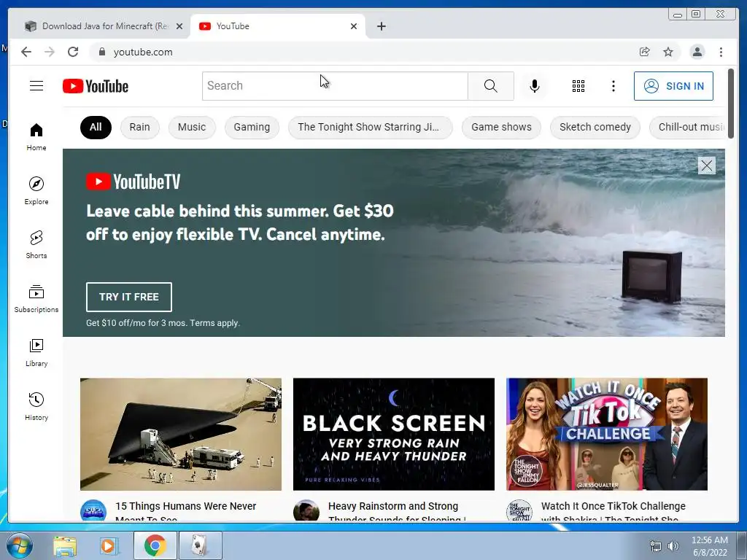The height and width of the screenshot is (560, 747).
Task: Open Chrome profile avatar
Action: click(x=697, y=52)
